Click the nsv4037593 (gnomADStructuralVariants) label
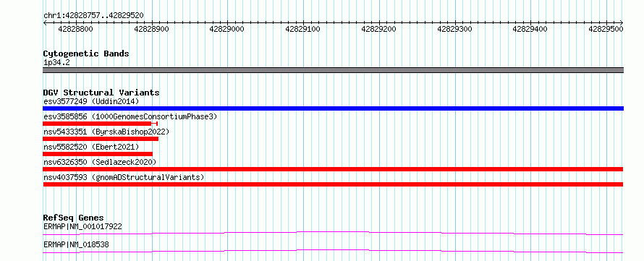 tap(124, 177)
